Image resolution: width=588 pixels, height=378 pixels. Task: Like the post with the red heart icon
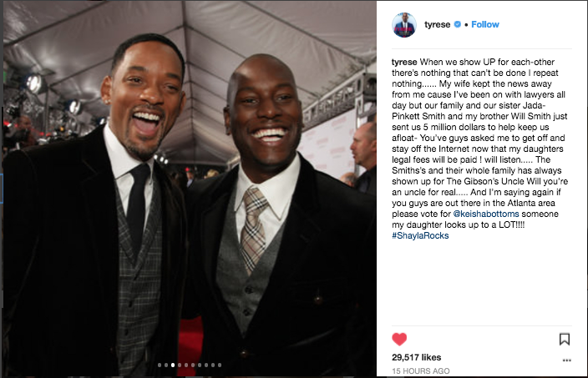click(x=399, y=339)
